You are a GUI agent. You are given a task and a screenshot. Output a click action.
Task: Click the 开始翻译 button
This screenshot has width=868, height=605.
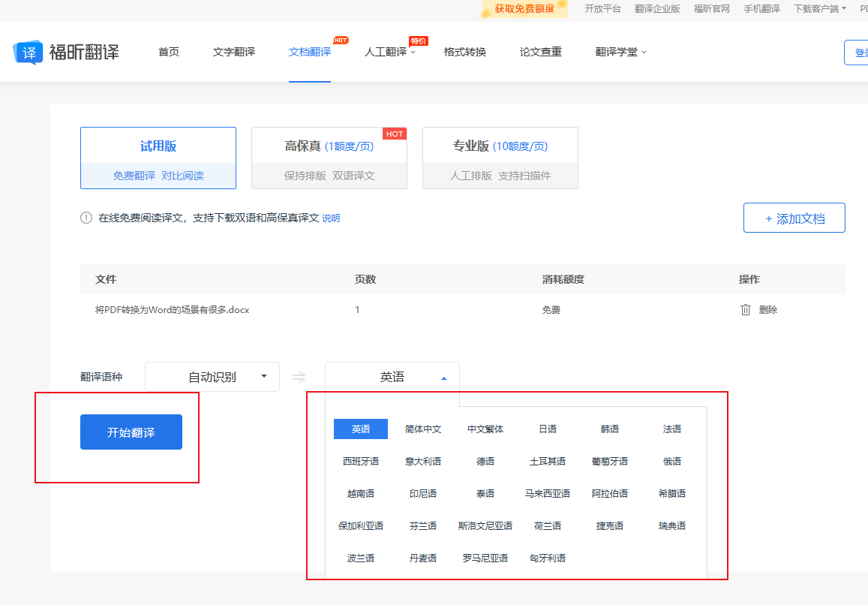tap(131, 432)
